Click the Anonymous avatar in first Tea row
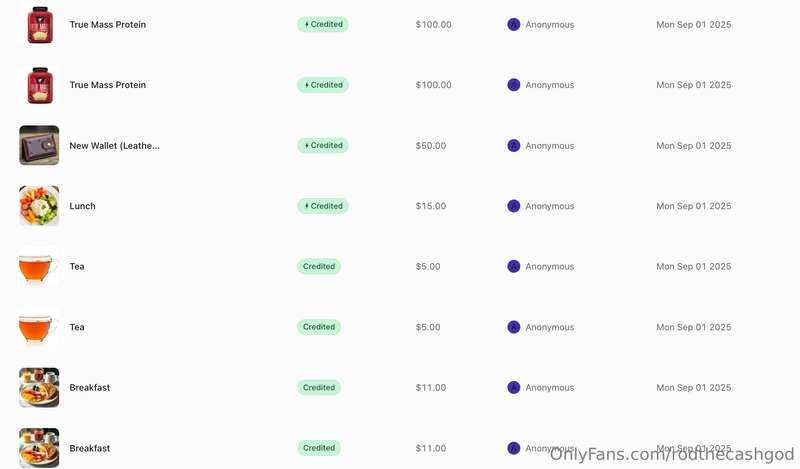 click(x=514, y=266)
